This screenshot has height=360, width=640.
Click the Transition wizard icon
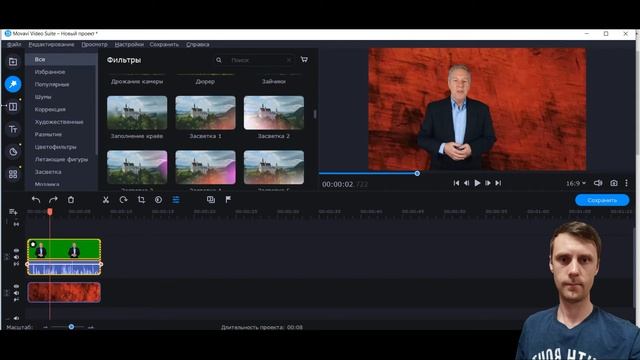(x=211, y=200)
